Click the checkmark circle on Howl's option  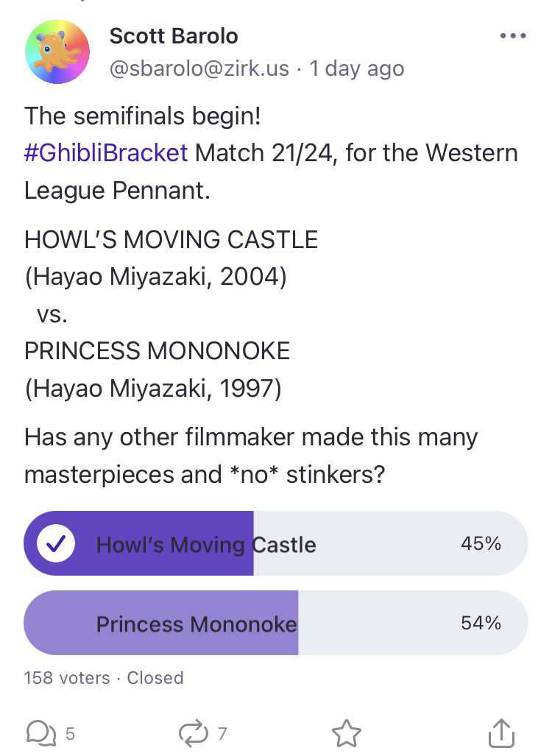click(56, 545)
